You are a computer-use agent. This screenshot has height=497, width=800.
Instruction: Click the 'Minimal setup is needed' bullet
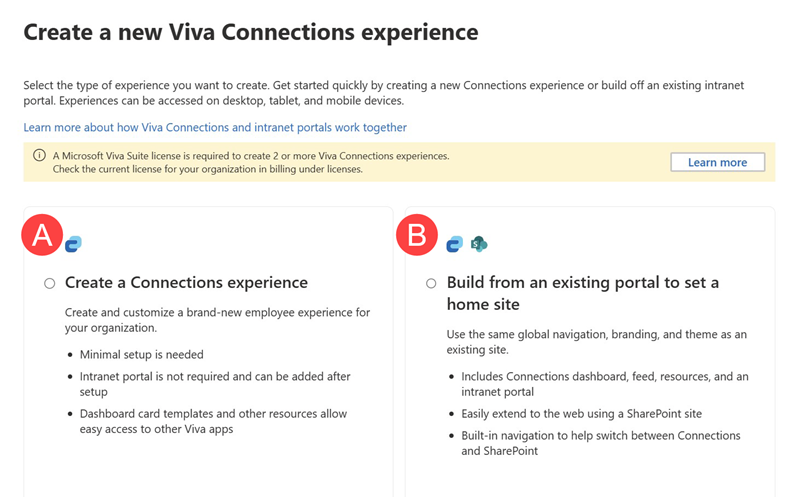141,354
